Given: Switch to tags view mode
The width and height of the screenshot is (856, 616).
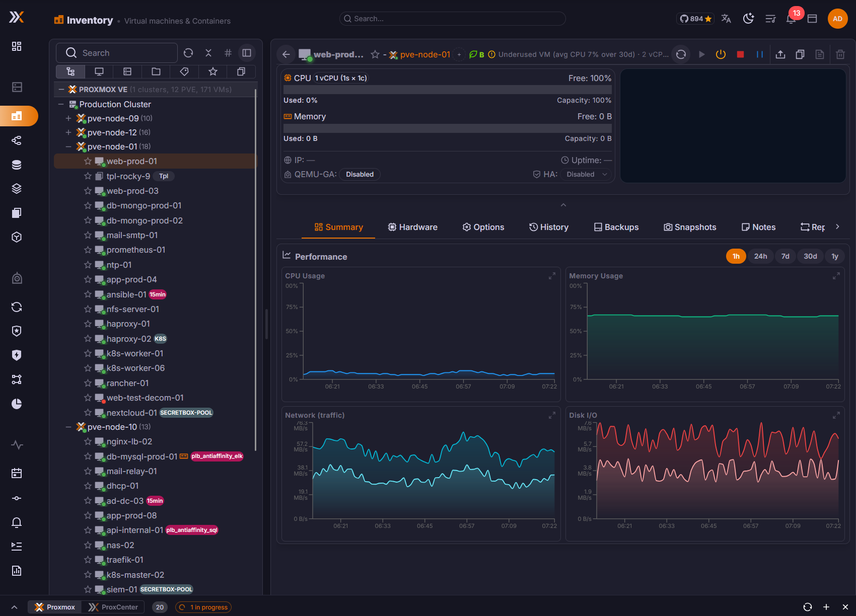Looking at the screenshot, I should pyautogui.click(x=184, y=71).
